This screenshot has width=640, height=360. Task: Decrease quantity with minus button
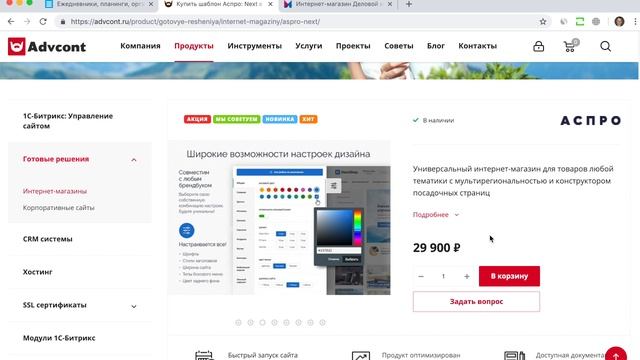(421, 276)
